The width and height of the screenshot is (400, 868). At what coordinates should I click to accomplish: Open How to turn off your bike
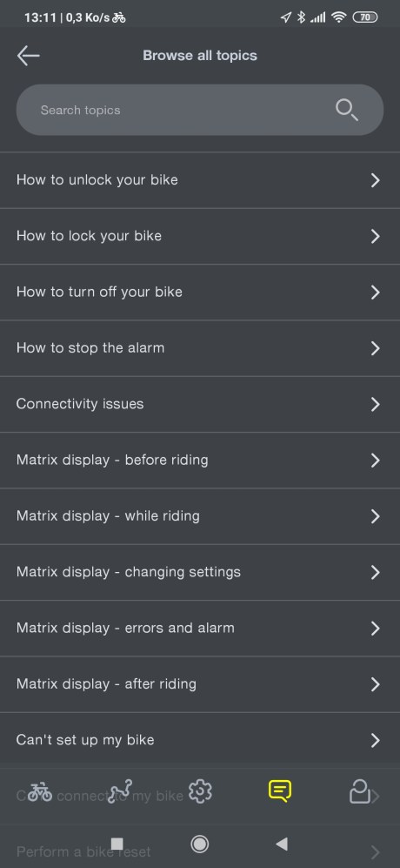click(200, 293)
